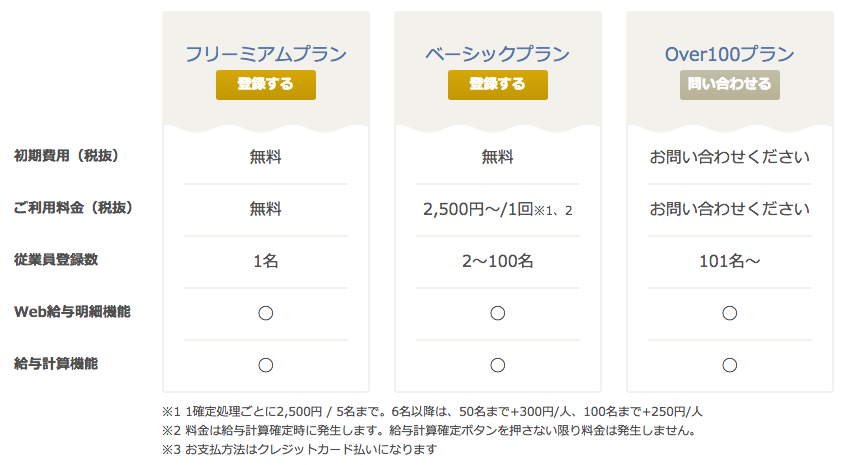Click ベーシックプラン circle mark in Web給与明細機能 row
The width and height of the screenshot is (844, 465).
[x=497, y=313]
